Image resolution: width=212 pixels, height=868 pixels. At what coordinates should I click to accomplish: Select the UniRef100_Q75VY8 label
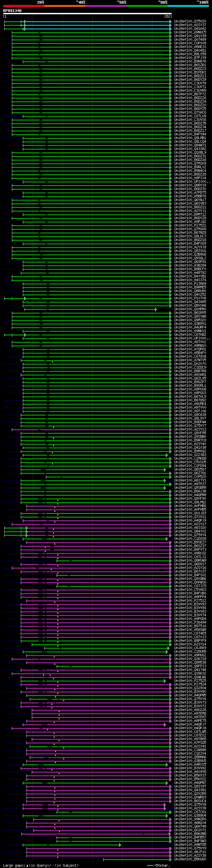point(190,804)
